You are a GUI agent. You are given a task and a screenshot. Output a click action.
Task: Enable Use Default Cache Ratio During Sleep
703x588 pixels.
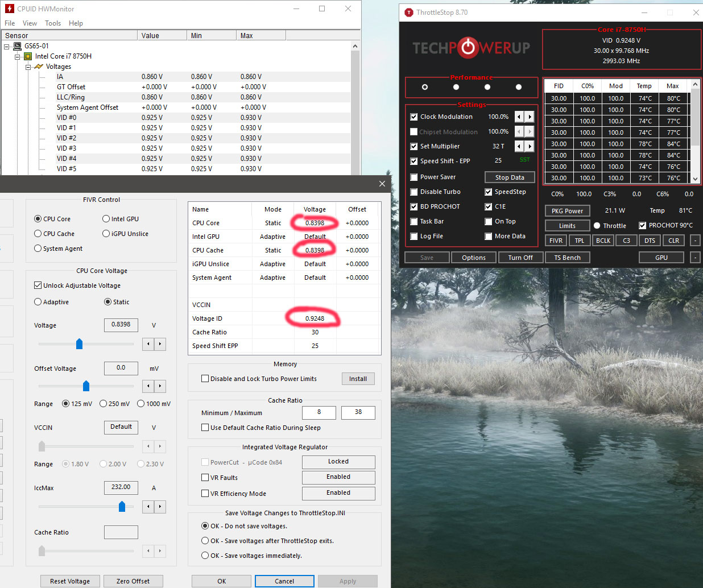205,428
